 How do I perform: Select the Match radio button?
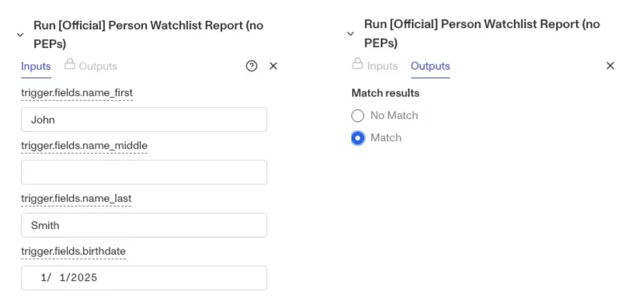pyautogui.click(x=358, y=138)
